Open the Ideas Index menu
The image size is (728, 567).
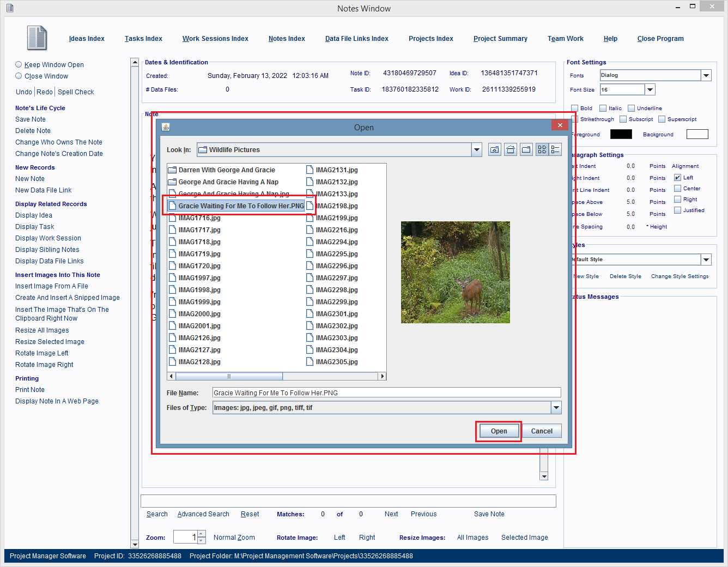[x=87, y=39]
